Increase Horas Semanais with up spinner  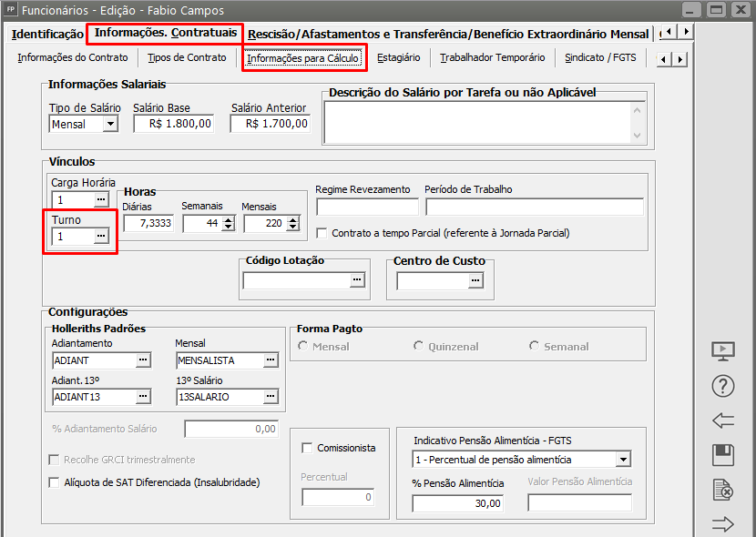tap(228, 219)
